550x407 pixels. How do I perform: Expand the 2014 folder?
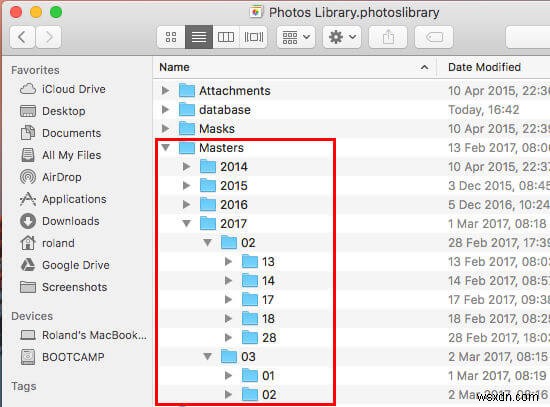point(187,166)
